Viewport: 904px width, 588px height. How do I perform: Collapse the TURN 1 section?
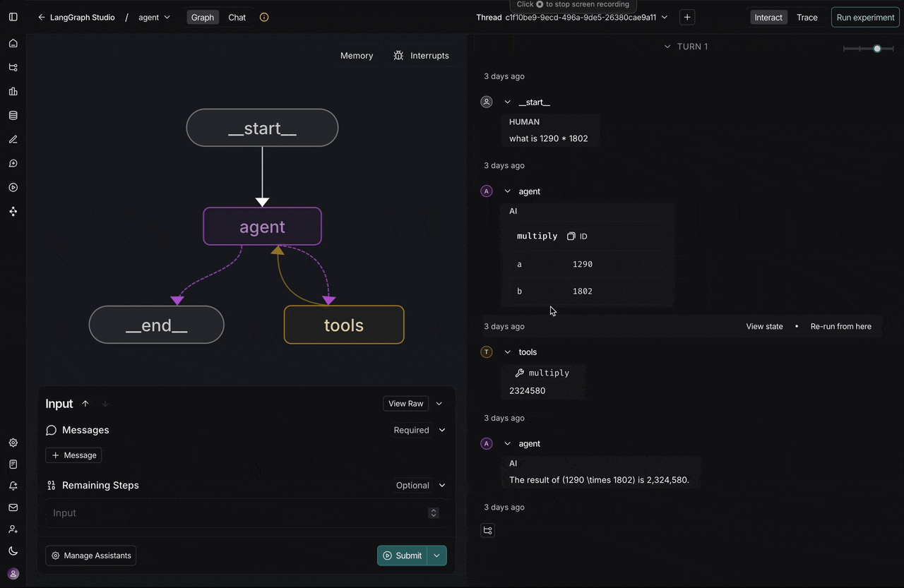coord(667,46)
